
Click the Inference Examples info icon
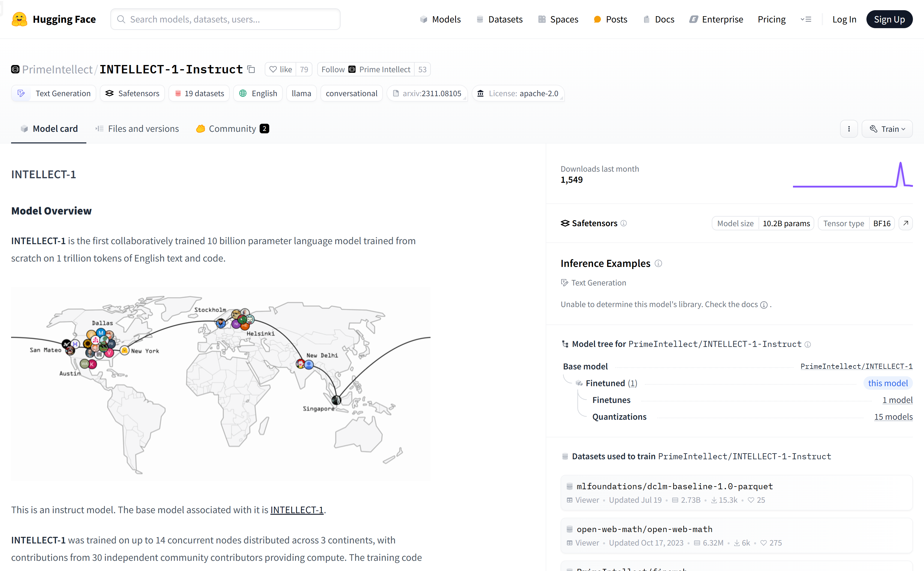coord(658,264)
